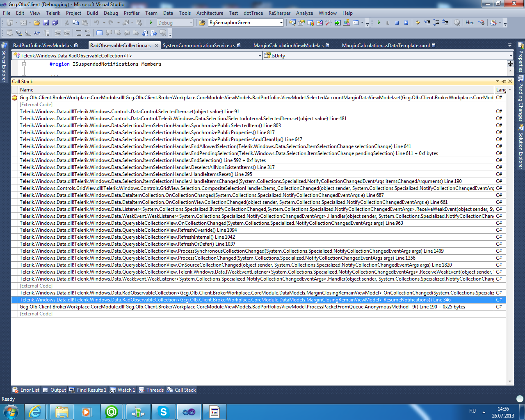The width and height of the screenshot is (525, 420).
Task: Open the Watch 1 panel tab
Action: click(122, 390)
